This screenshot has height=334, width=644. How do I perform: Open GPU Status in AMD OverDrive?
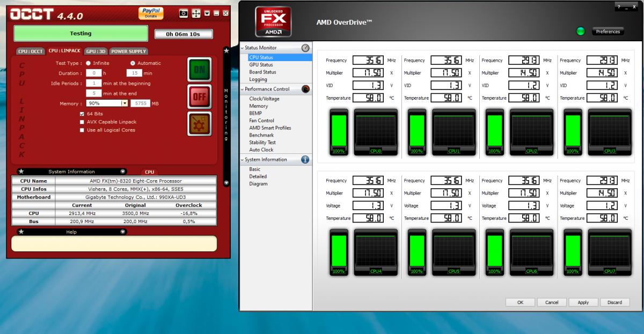pyautogui.click(x=261, y=65)
